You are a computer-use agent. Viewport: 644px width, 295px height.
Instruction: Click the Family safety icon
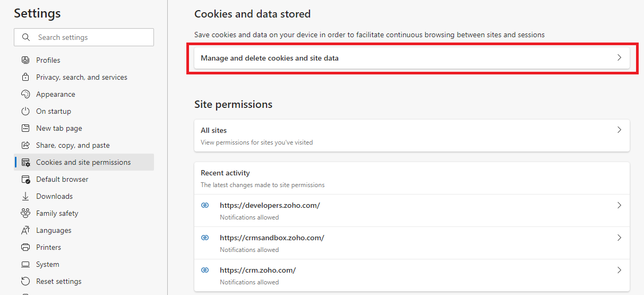tap(25, 213)
